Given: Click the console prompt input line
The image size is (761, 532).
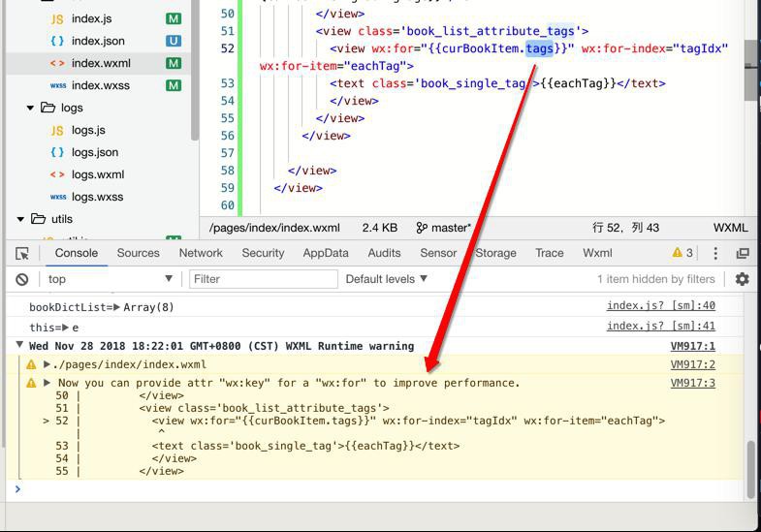Looking at the screenshot, I should [x=378, y=488].
